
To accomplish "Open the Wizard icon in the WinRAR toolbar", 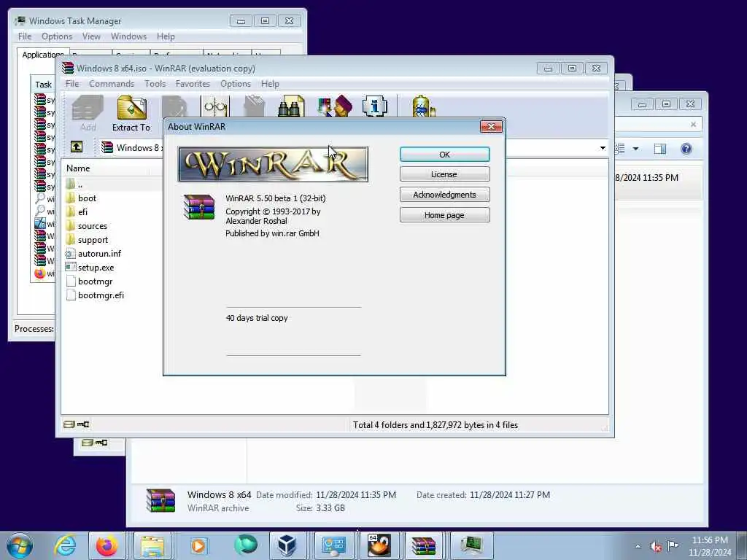I will (x=335, y=106).
